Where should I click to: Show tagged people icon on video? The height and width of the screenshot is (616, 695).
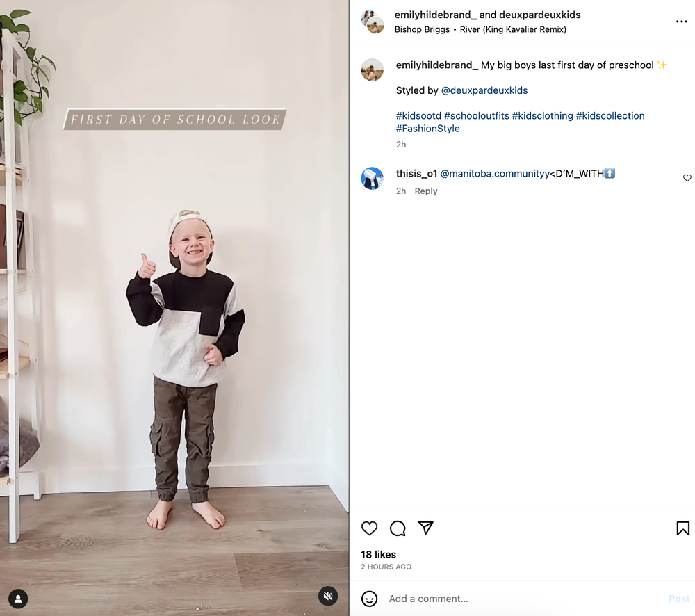click(18, 599)
